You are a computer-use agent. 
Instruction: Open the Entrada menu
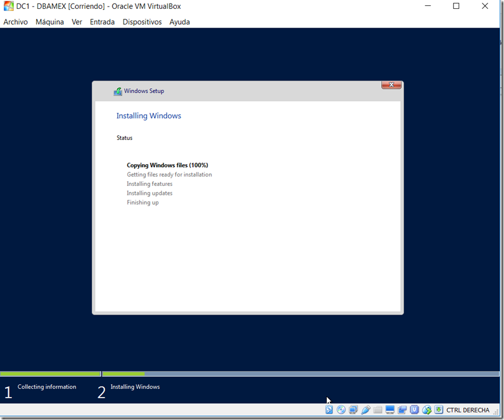click(102, 22)
